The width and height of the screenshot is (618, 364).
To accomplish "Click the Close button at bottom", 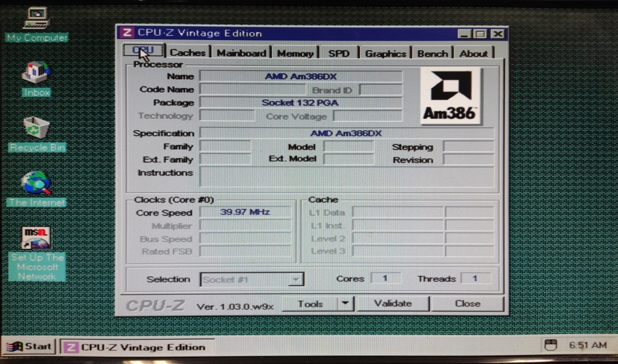I will (x=467, y=303).
